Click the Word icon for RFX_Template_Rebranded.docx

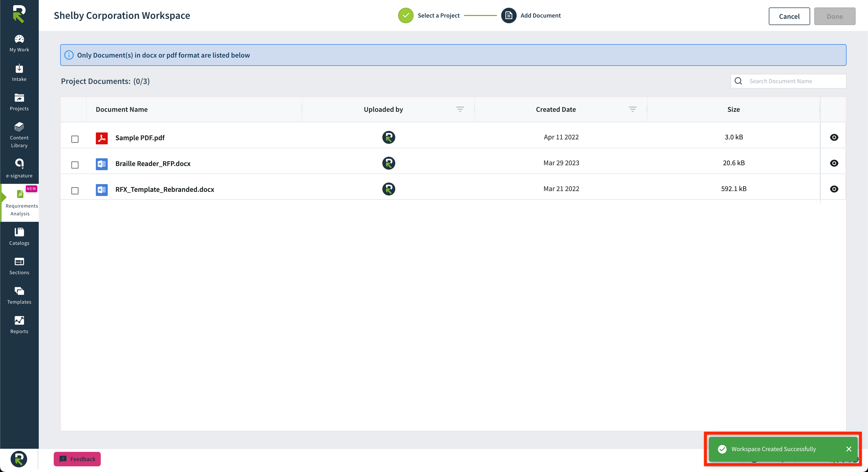click(x=102, y=190)
